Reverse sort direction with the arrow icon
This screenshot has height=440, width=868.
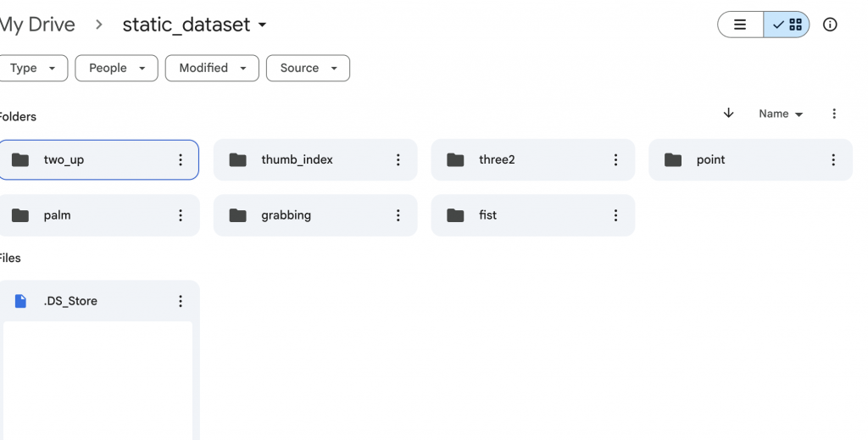(728, 114)
